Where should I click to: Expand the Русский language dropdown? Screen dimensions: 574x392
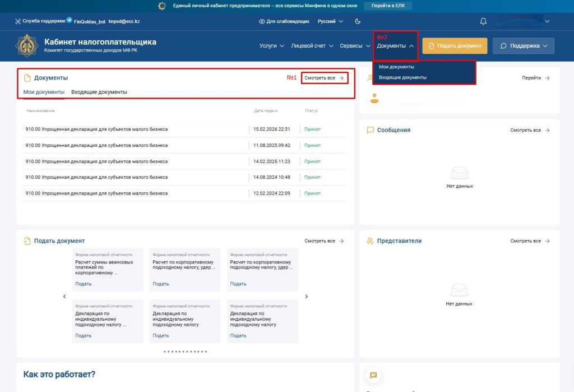[x=330, y=21]
